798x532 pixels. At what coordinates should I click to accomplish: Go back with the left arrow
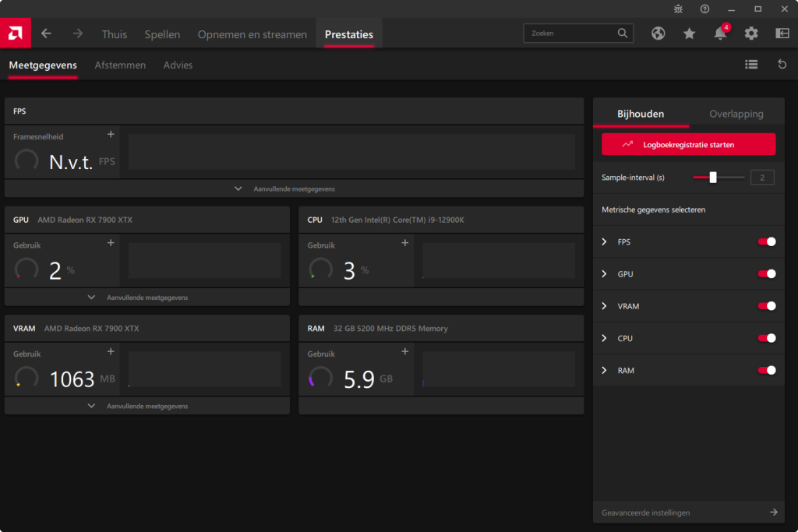pyautogui.click(x=46, y=33)
